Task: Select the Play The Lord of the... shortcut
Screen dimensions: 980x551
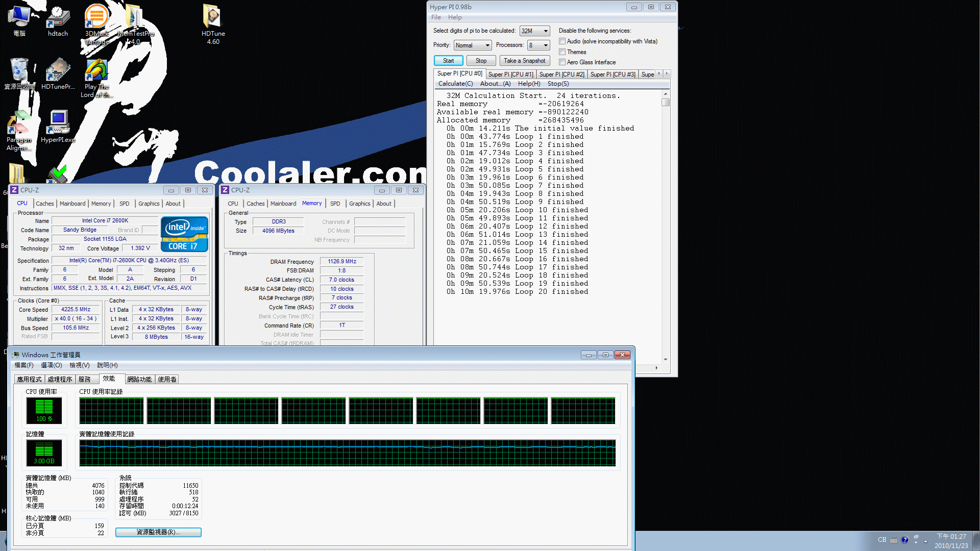Action: (x=96, y=78)
